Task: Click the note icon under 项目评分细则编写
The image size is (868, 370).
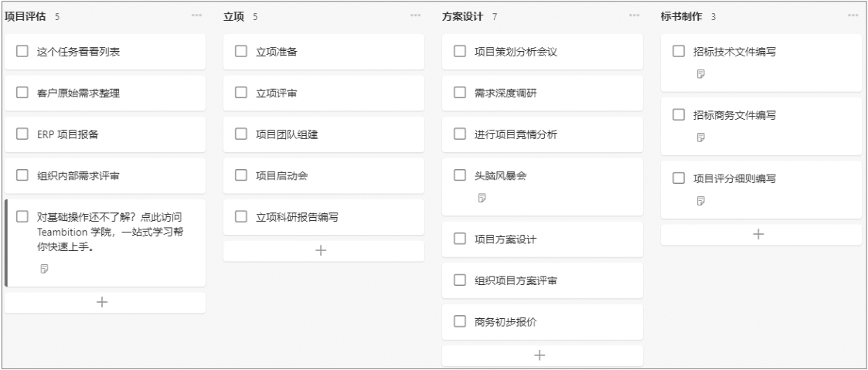Action: [701, 201]
